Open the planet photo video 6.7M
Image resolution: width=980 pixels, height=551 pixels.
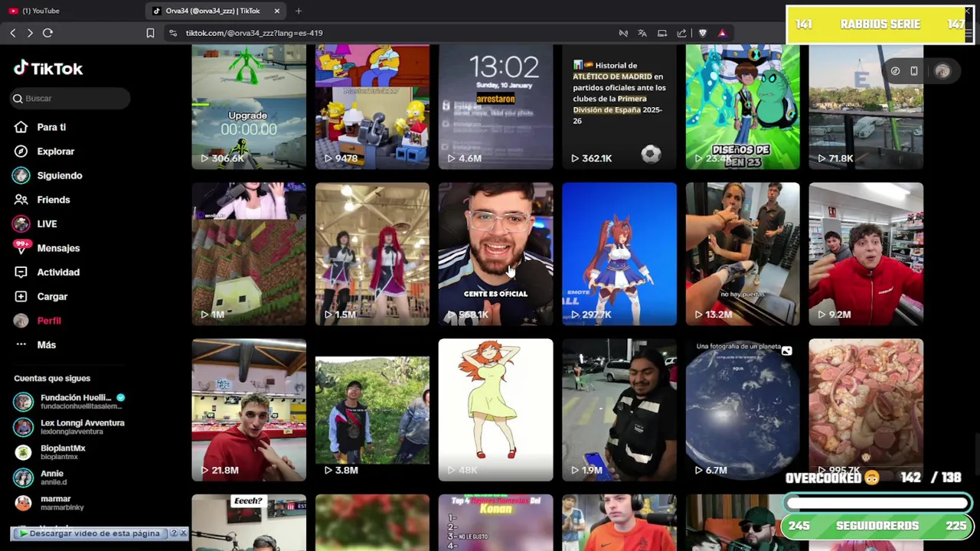click(743, 410)
